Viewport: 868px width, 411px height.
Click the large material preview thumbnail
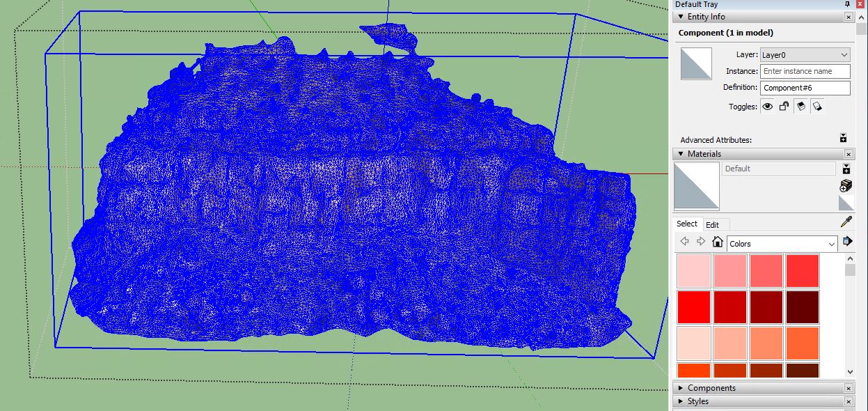click(696, 186)
